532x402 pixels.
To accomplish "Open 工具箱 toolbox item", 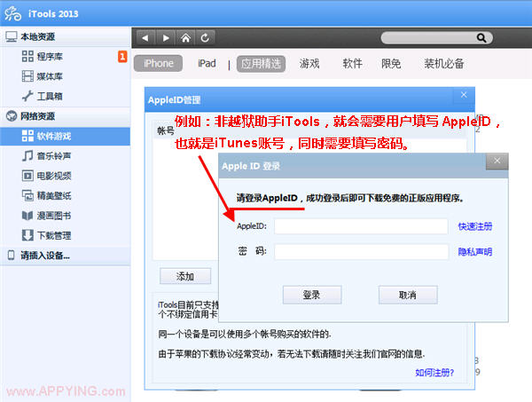I will pos(48,96).
